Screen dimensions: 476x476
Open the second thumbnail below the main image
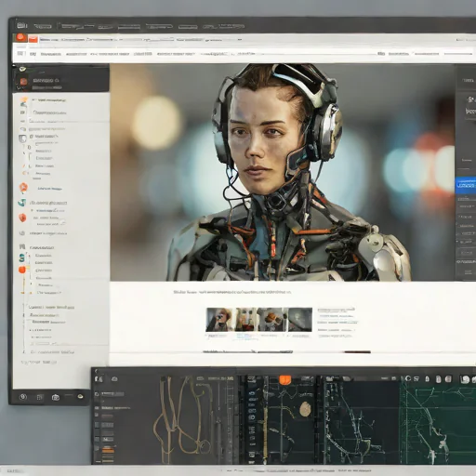(246, 320)
